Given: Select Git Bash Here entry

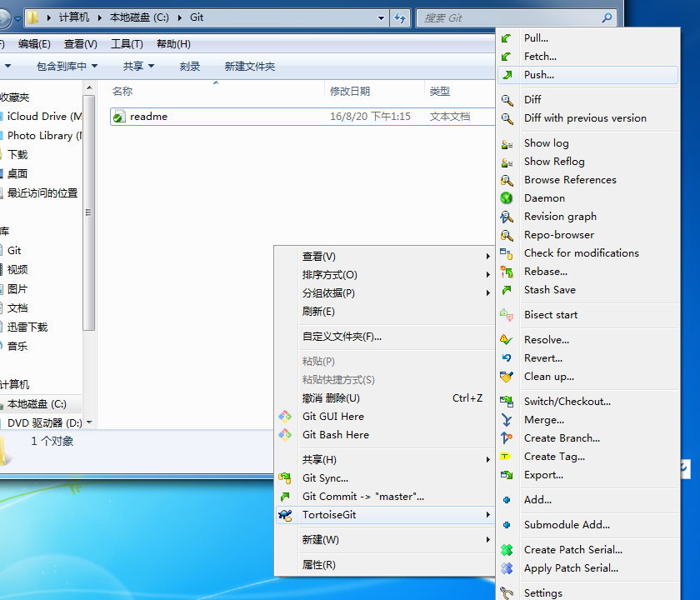Looking at the screenshot, I should click(385, 435).
